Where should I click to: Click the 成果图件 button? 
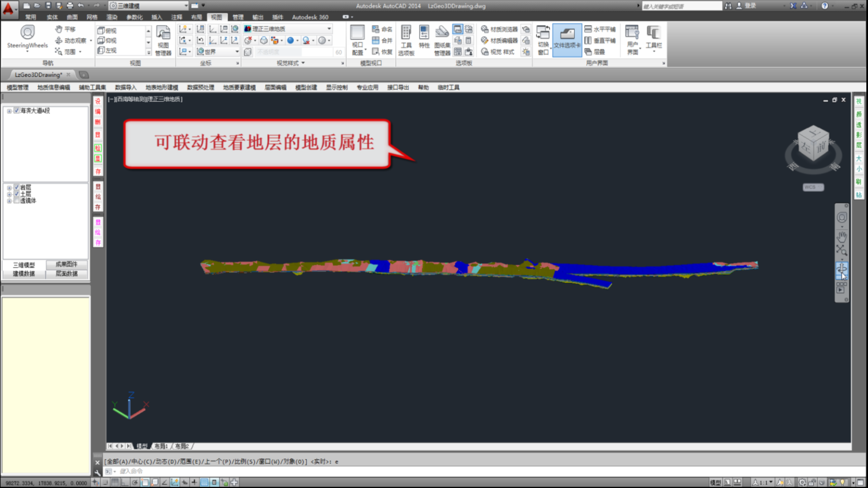click(x=66, y=264)
